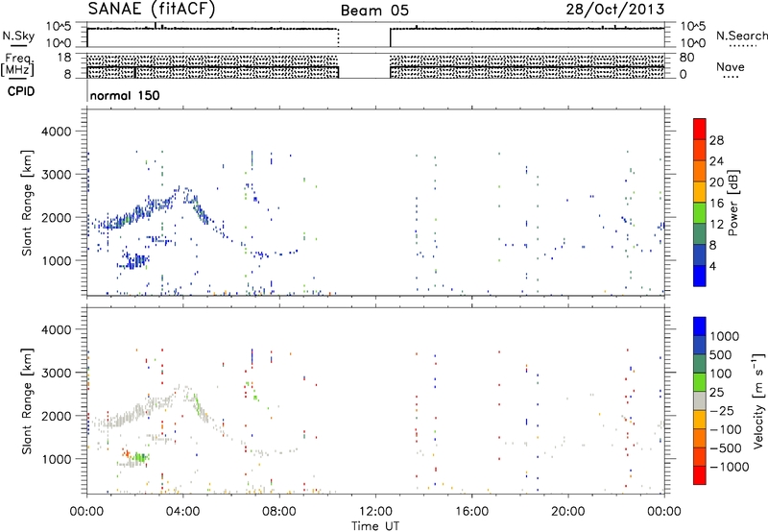Click the 1000 km tick in velocity panel
Viewport: 768px width, 532px height.
point(56,459)
